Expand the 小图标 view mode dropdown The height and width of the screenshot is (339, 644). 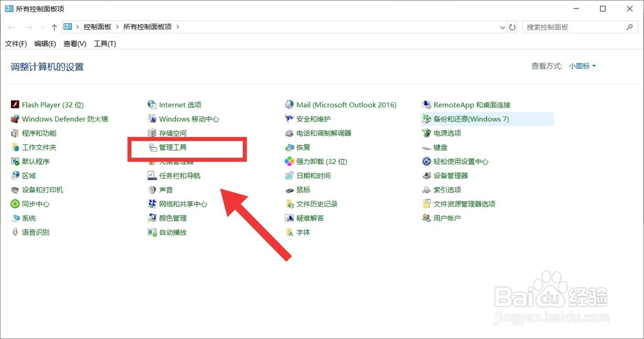click(x=582, y=66)
